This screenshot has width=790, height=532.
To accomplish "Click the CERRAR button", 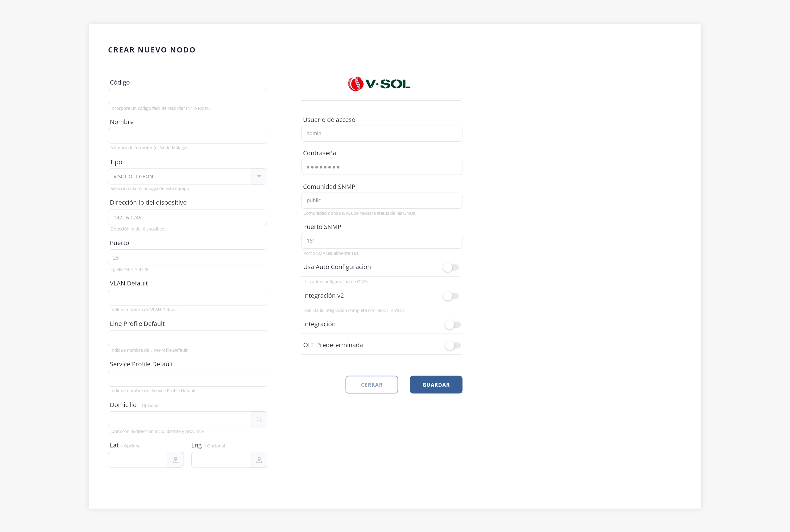I will coord(372,385).
